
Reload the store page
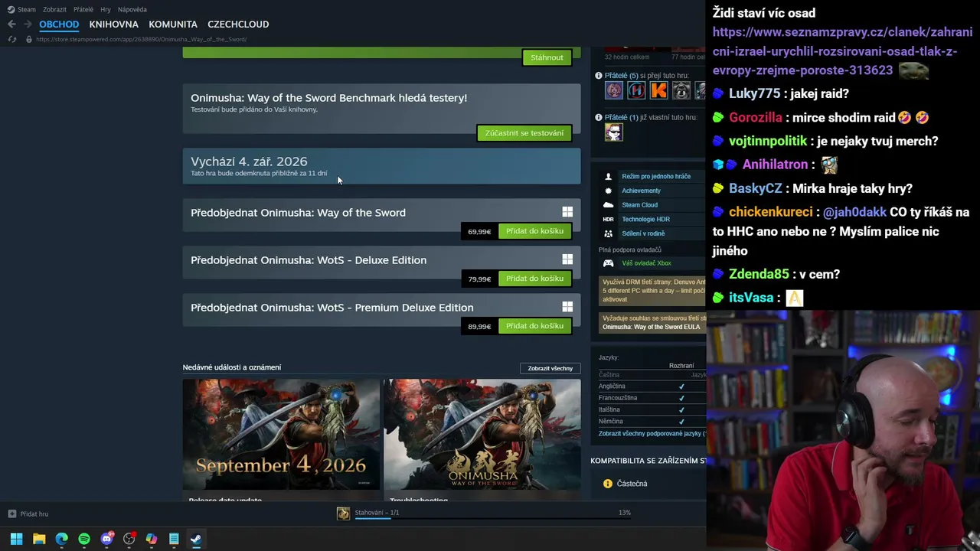11,39
